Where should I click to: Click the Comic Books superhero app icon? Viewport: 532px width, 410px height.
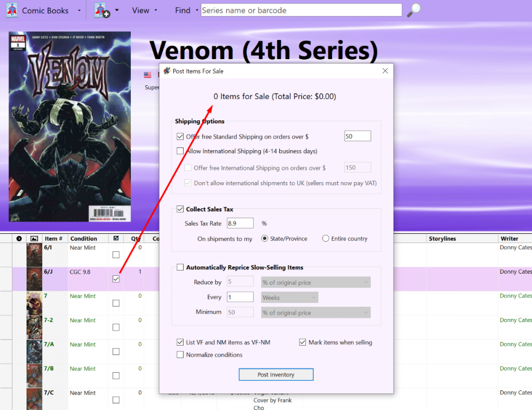(12, 10)
